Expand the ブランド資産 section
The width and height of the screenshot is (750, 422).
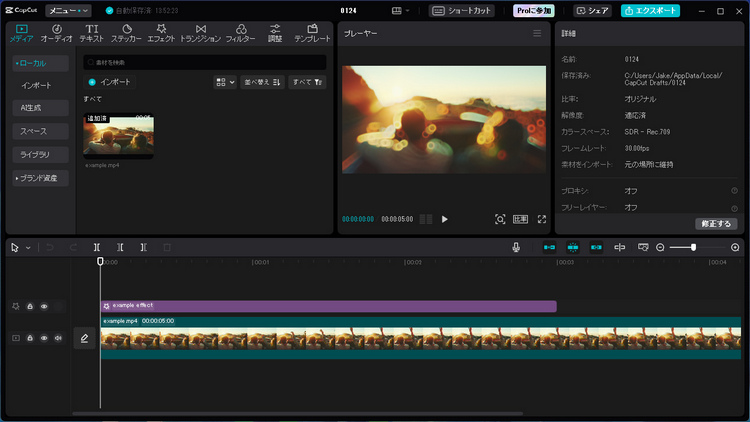(41, 178)
